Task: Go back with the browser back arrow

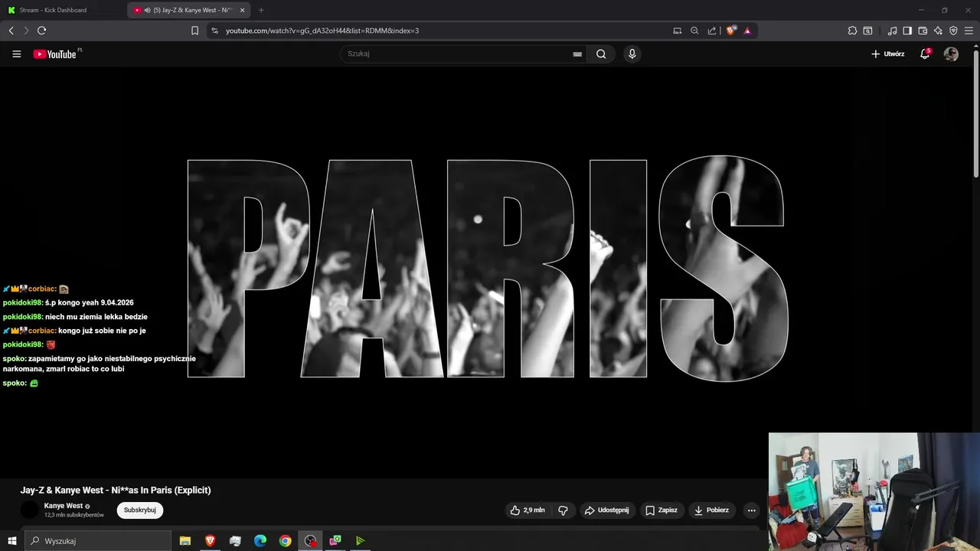Action: (11, 31)
